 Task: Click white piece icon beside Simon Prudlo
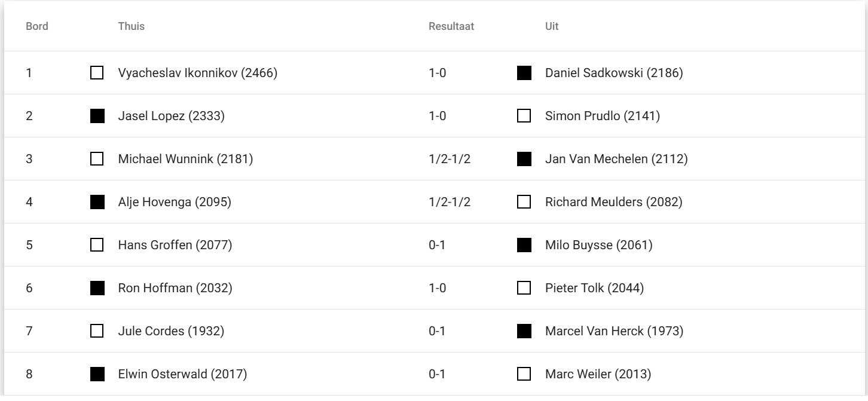[x=524, y=116]
